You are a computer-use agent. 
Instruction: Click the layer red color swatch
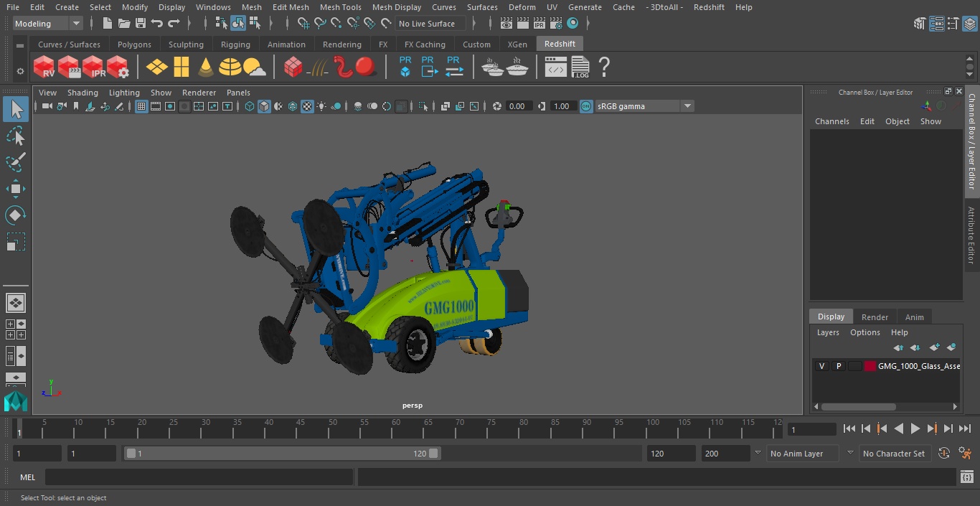(x=870, y=366)
